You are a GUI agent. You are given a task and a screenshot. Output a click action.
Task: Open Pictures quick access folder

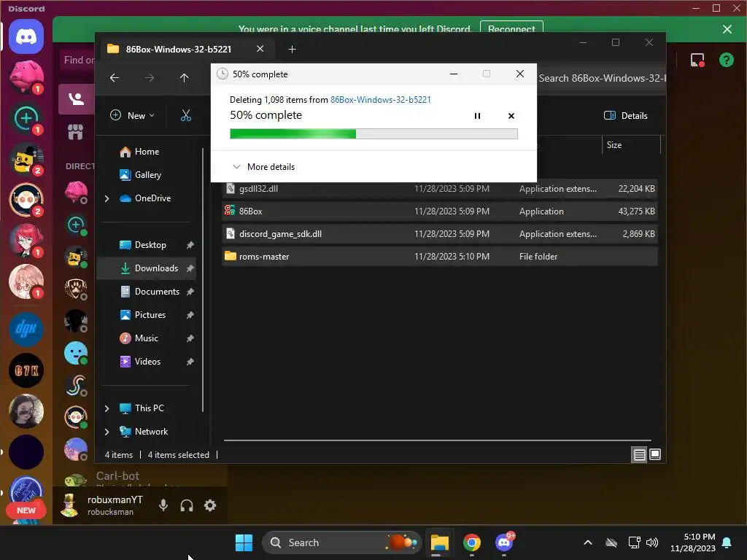[x=150, y=315]
